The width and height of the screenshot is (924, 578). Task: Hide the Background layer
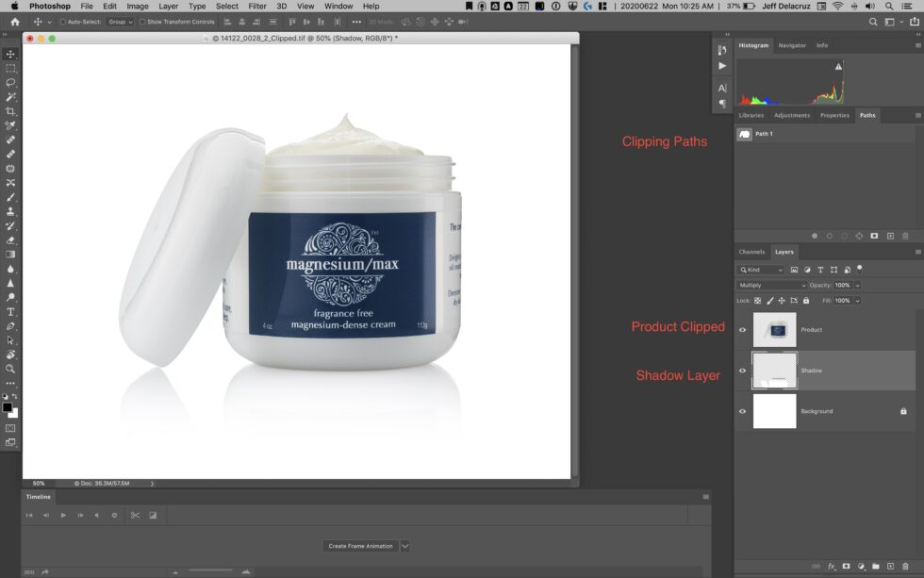[x=743, y=411]
